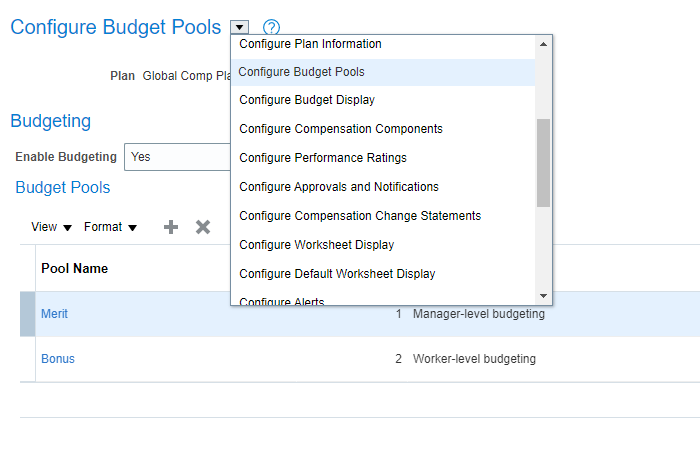This screenshot has height=460, width=700.
Task: Select Configure Budget Display option
Action: point(307,100)
